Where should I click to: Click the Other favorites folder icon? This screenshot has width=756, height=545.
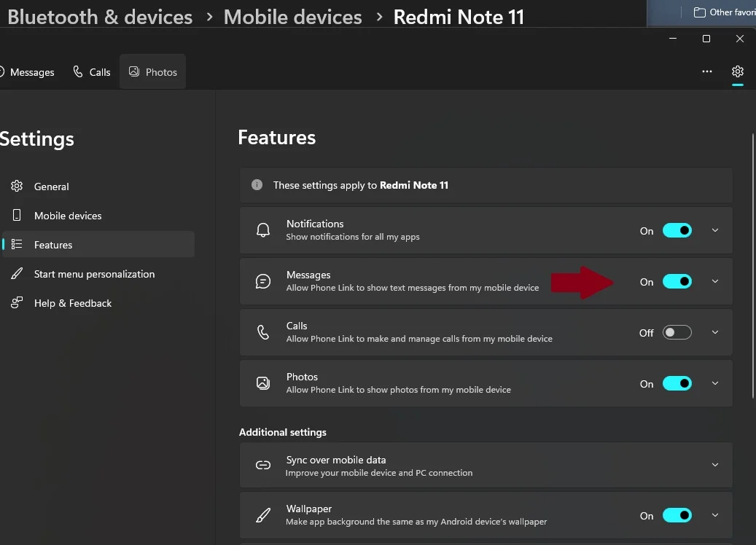click(x=700, y=12)
